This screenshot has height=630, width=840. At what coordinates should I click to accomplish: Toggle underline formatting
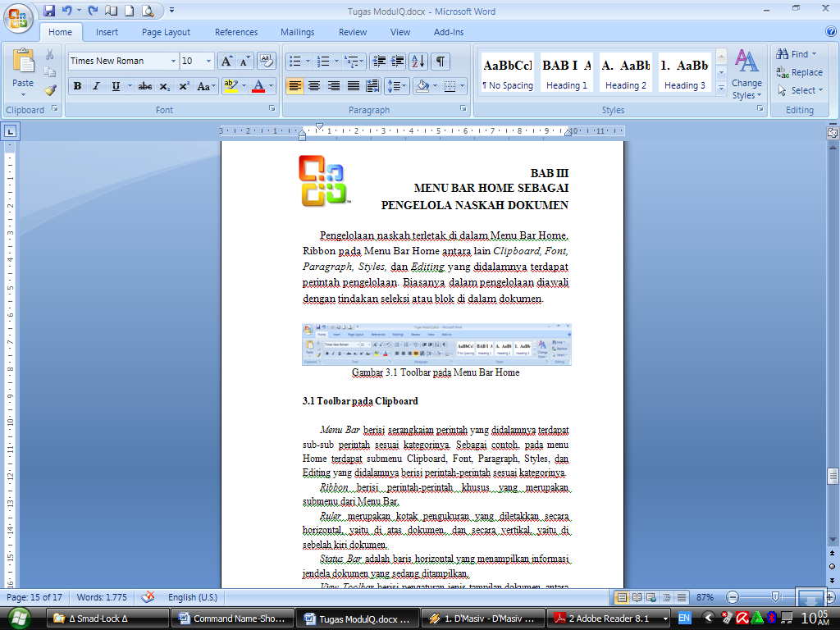pyautogui.click(x=116, y=86)
